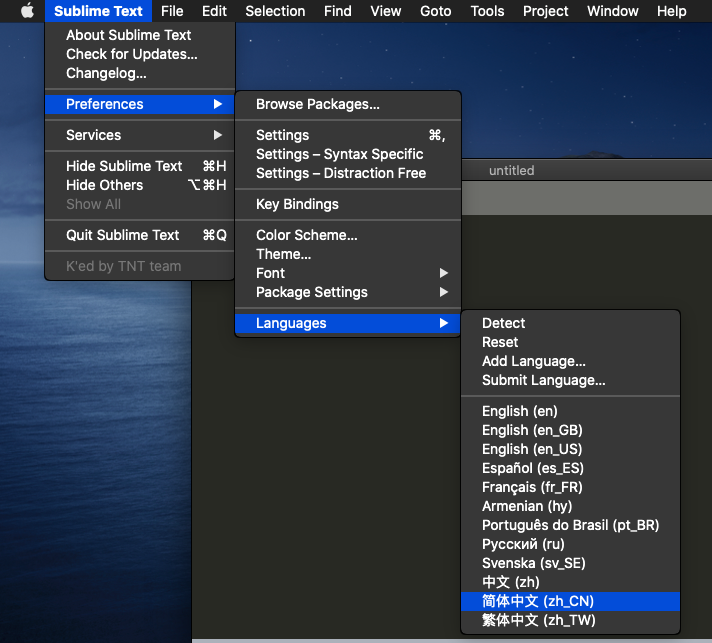Image resolution: width=712 pixels, height=643 pixels.
Task: Expand the Services submenu
Action: 140,135
